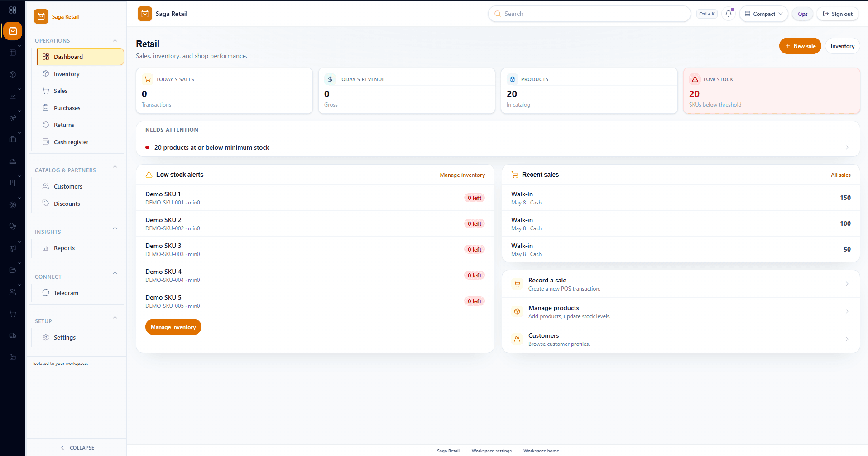The height and width of the screenshot is (456, 868).
Task: Click the Saga Retail logo in sidebar
Action: coord(41,16)
